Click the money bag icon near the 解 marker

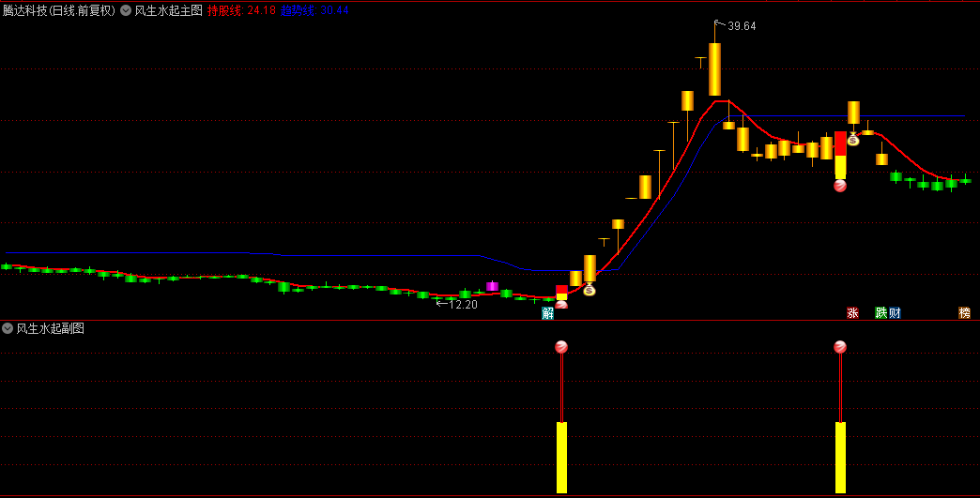[x=589, y=289]
